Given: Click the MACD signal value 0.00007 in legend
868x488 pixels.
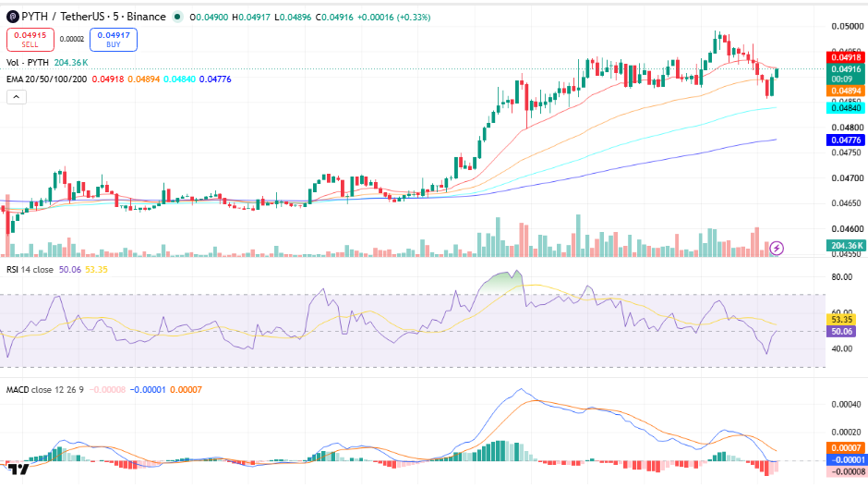Looking at the screenshot, I should coord(186,390).
